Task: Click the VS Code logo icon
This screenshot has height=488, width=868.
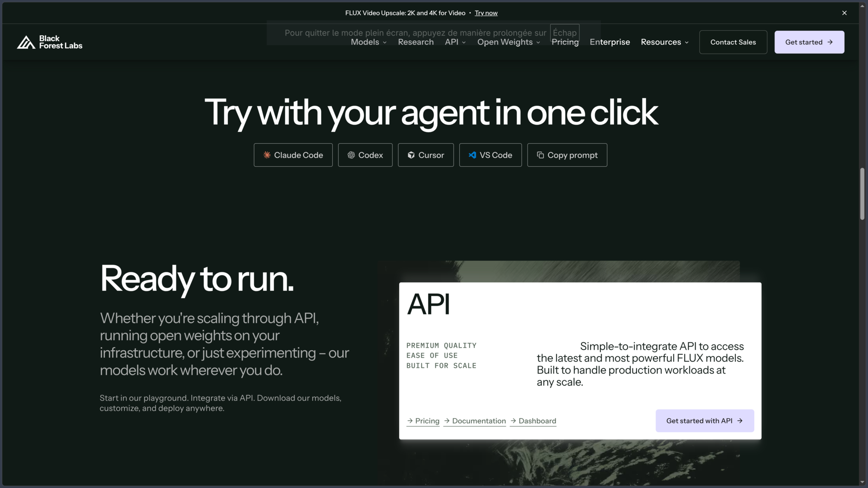Action: coord(472,155)
